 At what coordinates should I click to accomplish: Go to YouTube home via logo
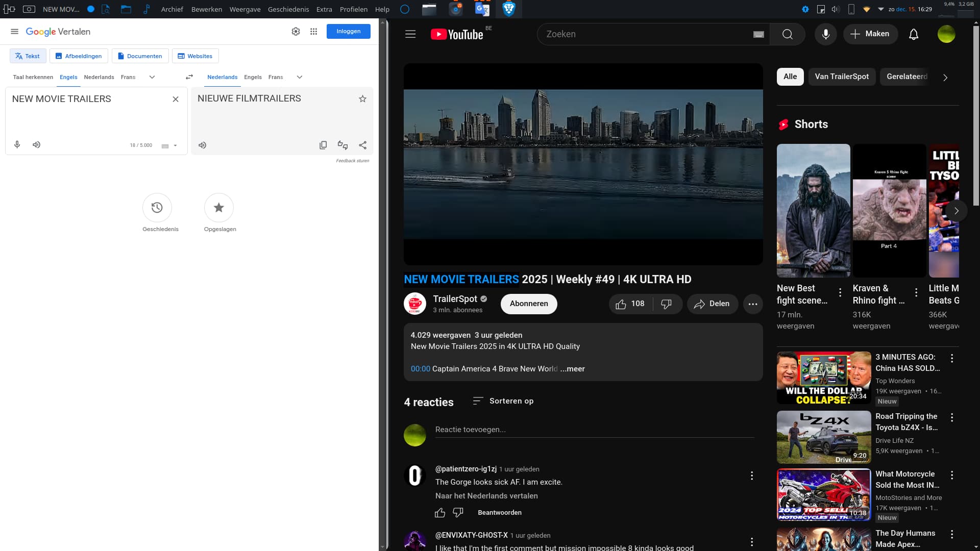457,34
